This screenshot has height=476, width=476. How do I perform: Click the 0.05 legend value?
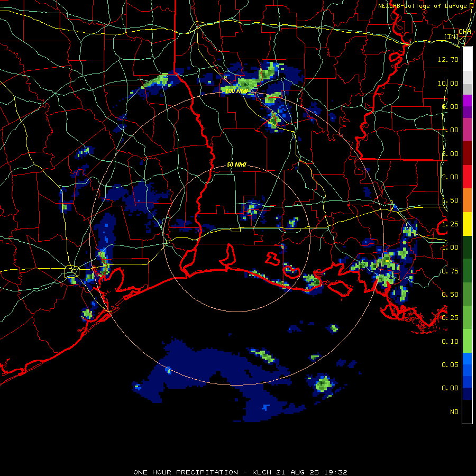[450, 364]
